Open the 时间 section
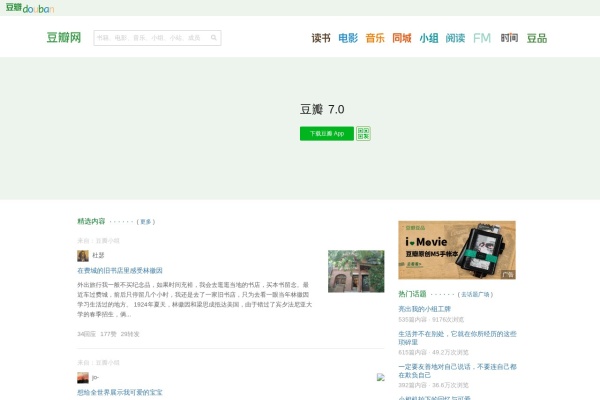This screenshot has width=600, height=400. tap(509, 38)
